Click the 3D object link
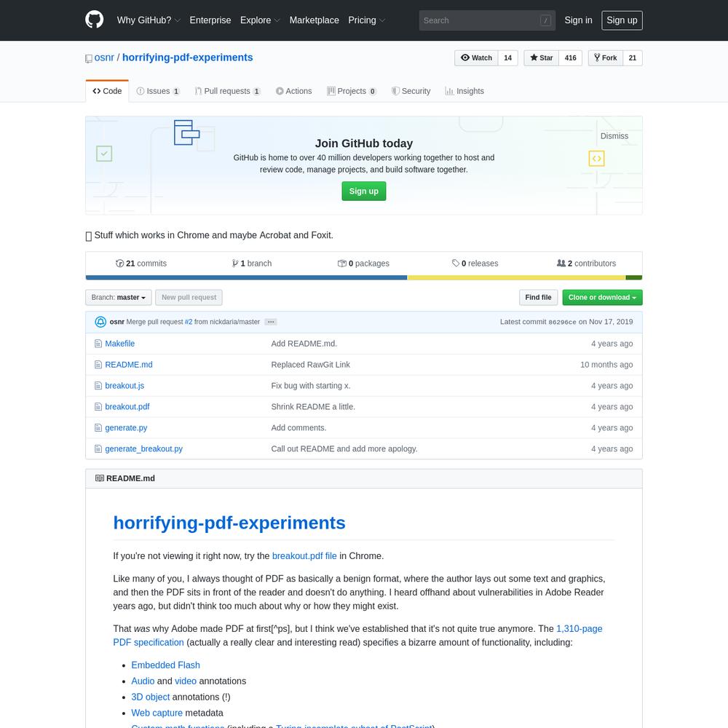This screenshot has width=728, height=728. click(151, 697)
